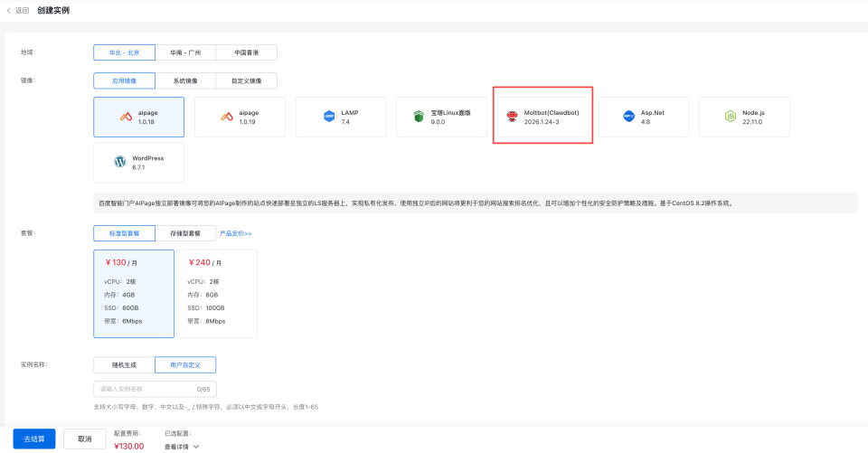Click the back arrow icon next to 返回
This screenshot has height=453, width=868.
[8, 11]
